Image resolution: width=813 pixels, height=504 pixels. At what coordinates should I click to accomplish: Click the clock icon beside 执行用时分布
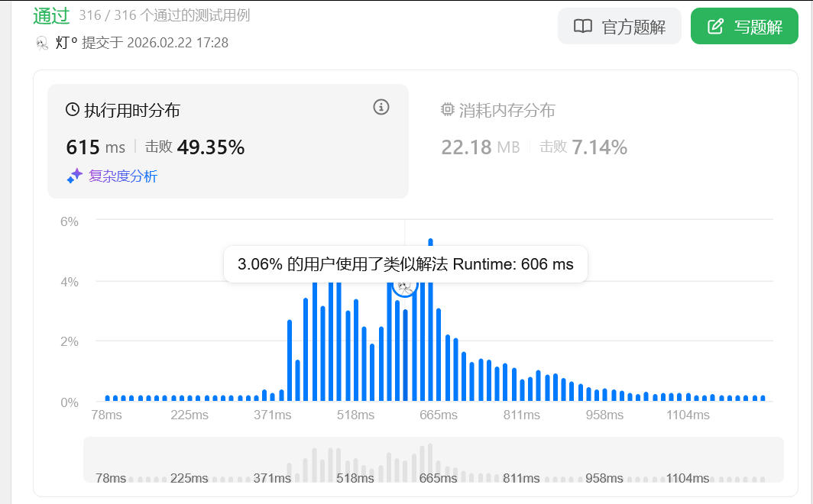(x=73, y=110)
